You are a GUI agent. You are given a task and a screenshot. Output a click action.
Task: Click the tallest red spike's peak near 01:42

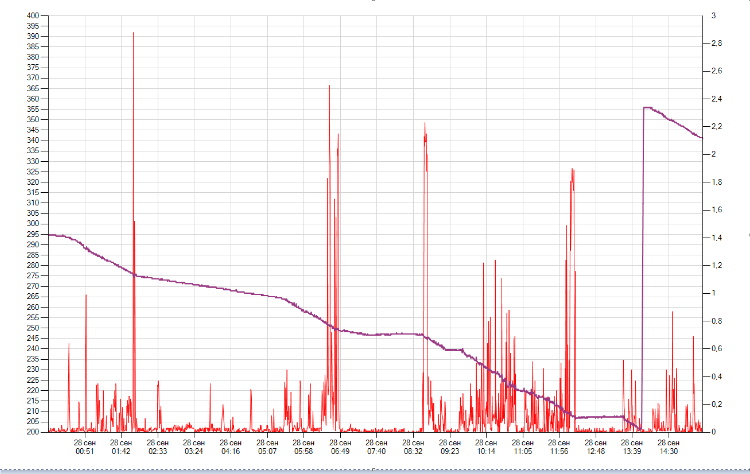pyautogui.click(x=133, y=33)
